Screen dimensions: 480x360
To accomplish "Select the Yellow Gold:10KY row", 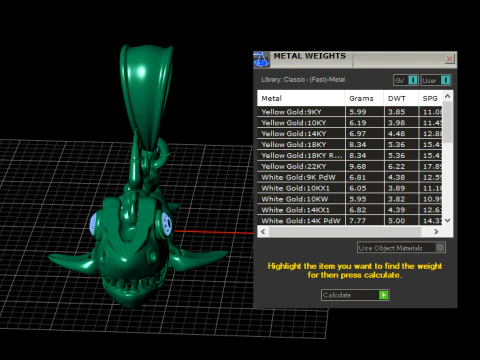I will tap(350, 123).
